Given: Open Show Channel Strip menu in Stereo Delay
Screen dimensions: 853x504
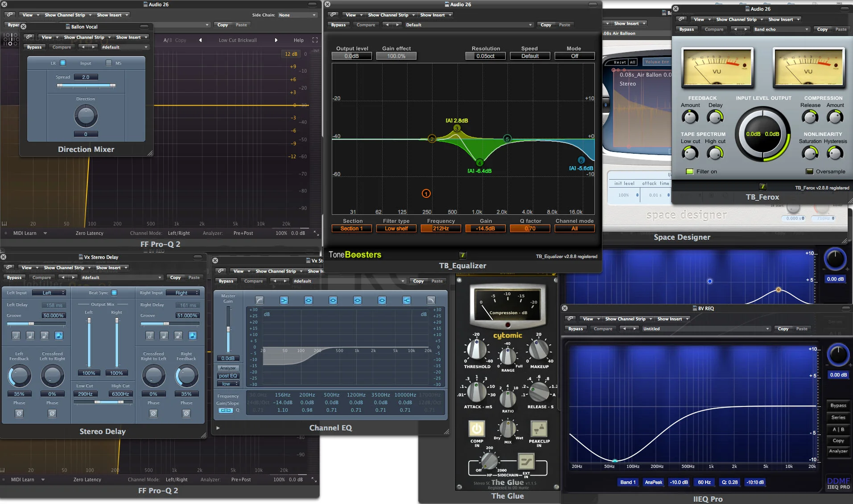Looking at the screenshot, I should point(67,268).
